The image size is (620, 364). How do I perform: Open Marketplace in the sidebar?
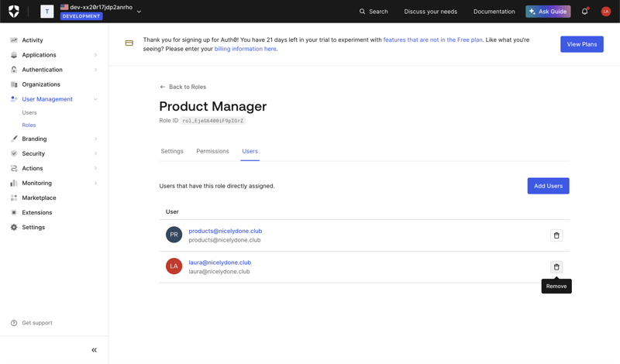point(39,197)
